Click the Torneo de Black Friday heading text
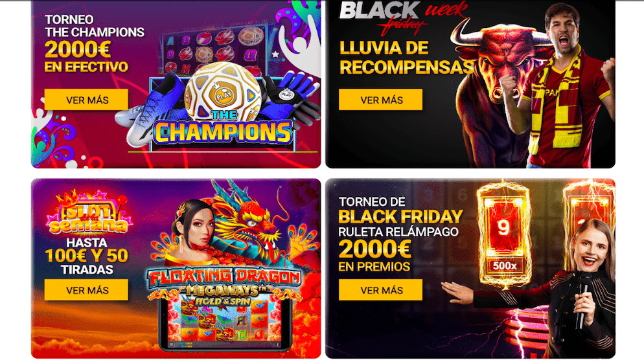This screenshot has width=644, height=362. coord(400,209)
